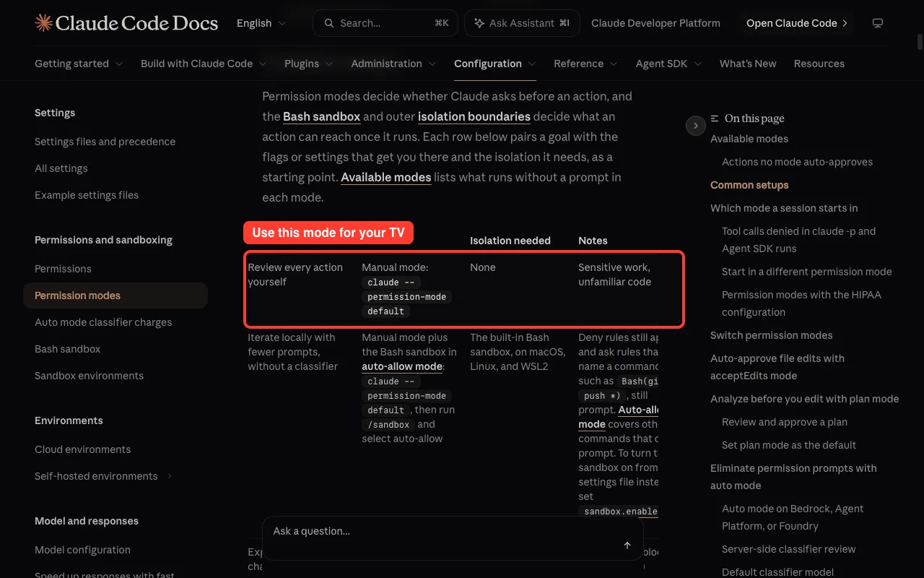Expand the Getting started menu
The width and height of the screenshot is (924, 578).
pyautogui.click(x=79, y=64)
